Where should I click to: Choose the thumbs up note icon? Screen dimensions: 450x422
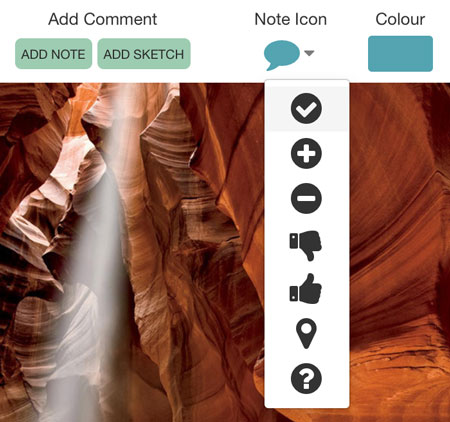(x=306, y=289)
